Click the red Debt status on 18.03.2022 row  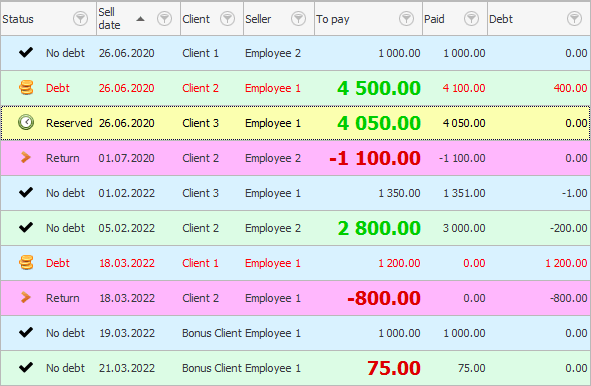(x=58, y=263)
